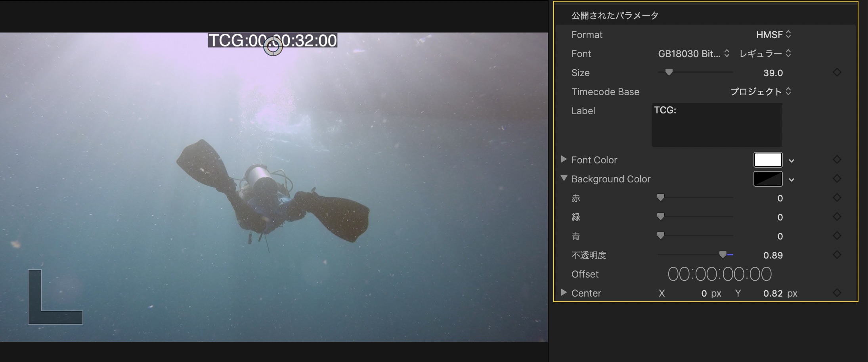Click the Size slider handle
This screenshot has width=868, height=362.
(x=669, y=72)
